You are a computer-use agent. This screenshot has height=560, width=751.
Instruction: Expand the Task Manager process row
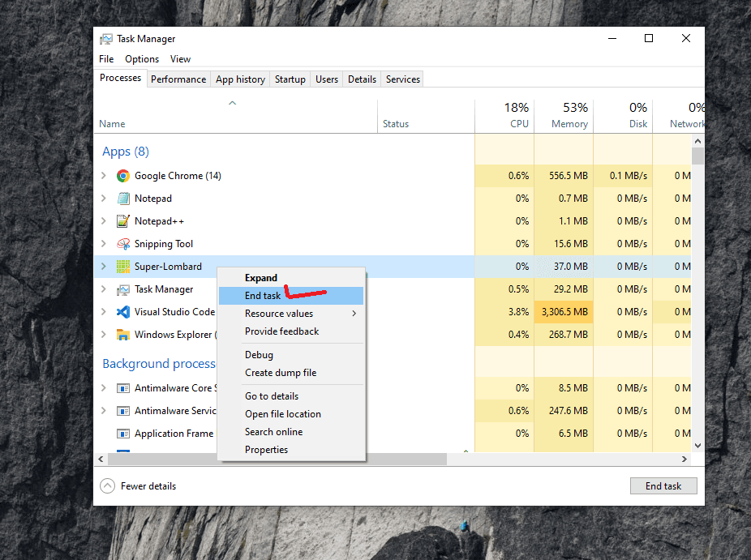tap(104, 289)
